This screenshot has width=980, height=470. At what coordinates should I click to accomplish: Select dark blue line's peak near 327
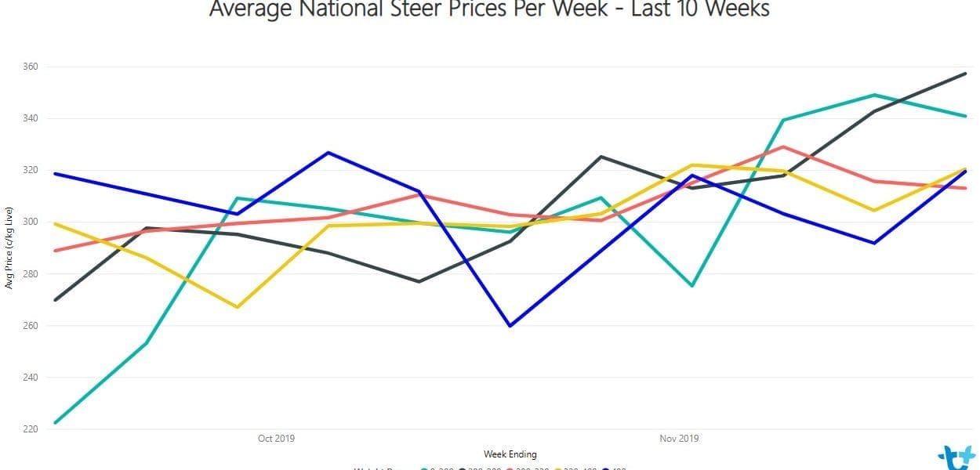pyautogui.click(x=328, y=152)
